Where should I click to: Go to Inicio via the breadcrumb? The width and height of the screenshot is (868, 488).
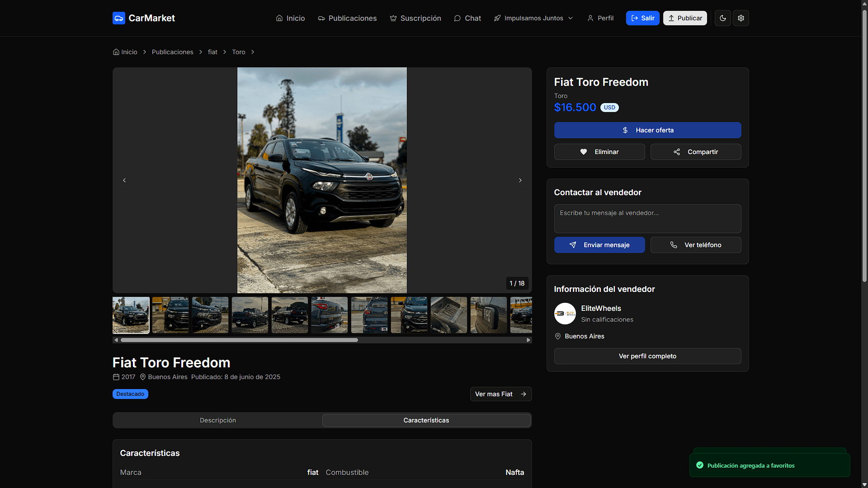pyautogui.click(x=125, y=52)
